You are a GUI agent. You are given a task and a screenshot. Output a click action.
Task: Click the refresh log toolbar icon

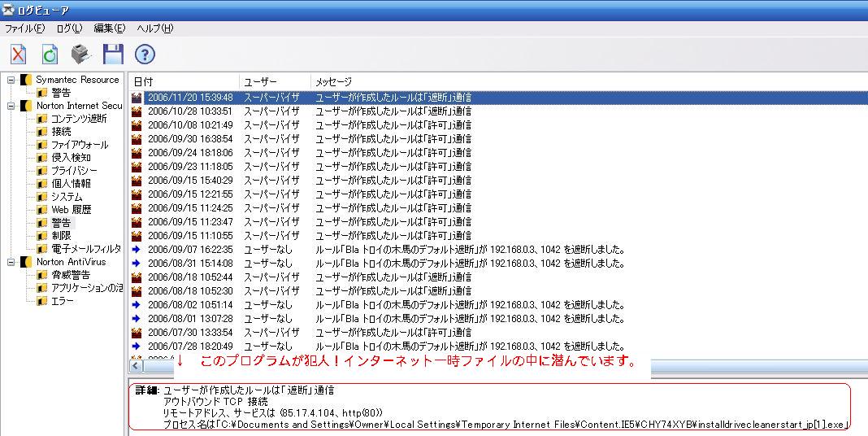tap(50, 54)
